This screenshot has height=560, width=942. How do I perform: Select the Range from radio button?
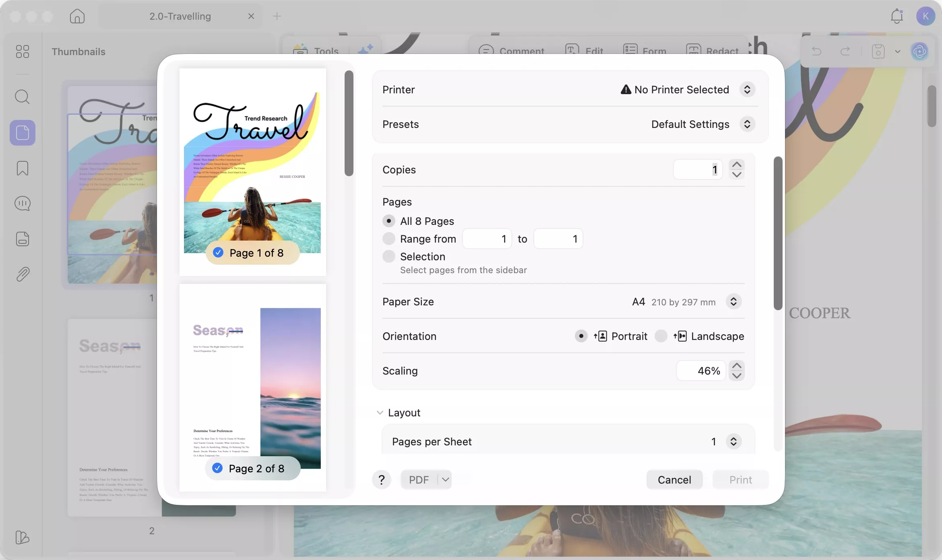tap(388, 239)
